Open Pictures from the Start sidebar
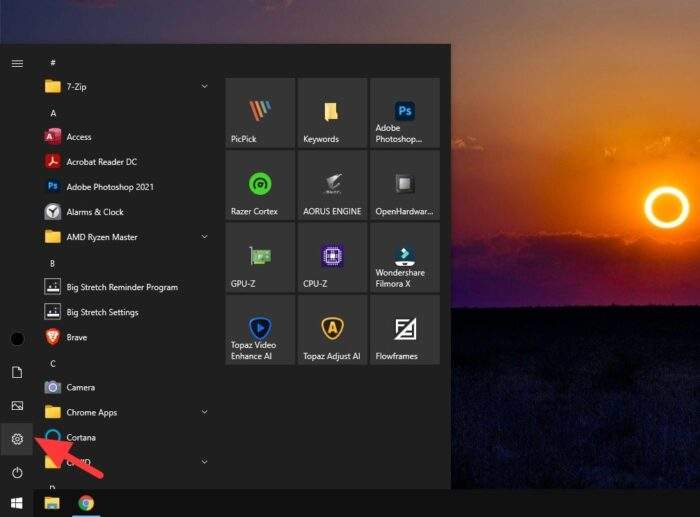700x517 pixels. click(x=17, y=406)
